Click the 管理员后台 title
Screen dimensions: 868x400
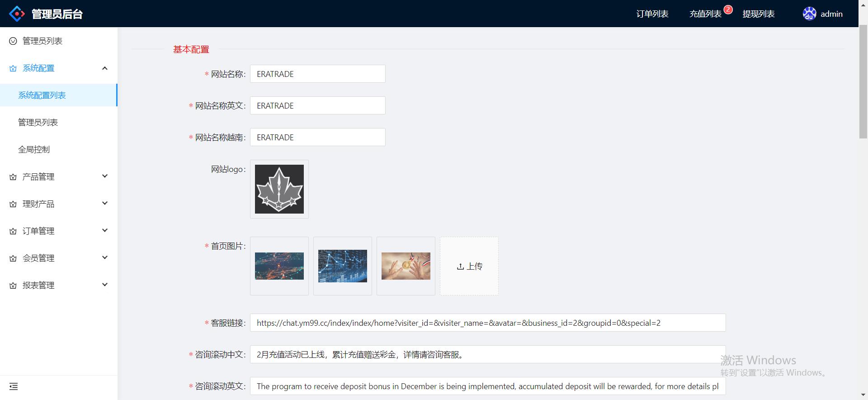(x=57, y=14)
